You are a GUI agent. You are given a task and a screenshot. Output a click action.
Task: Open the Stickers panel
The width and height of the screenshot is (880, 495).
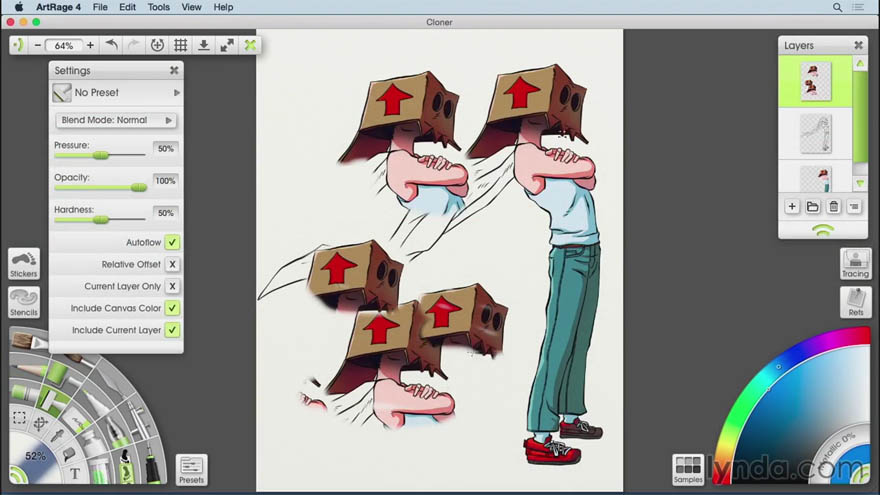24,264
